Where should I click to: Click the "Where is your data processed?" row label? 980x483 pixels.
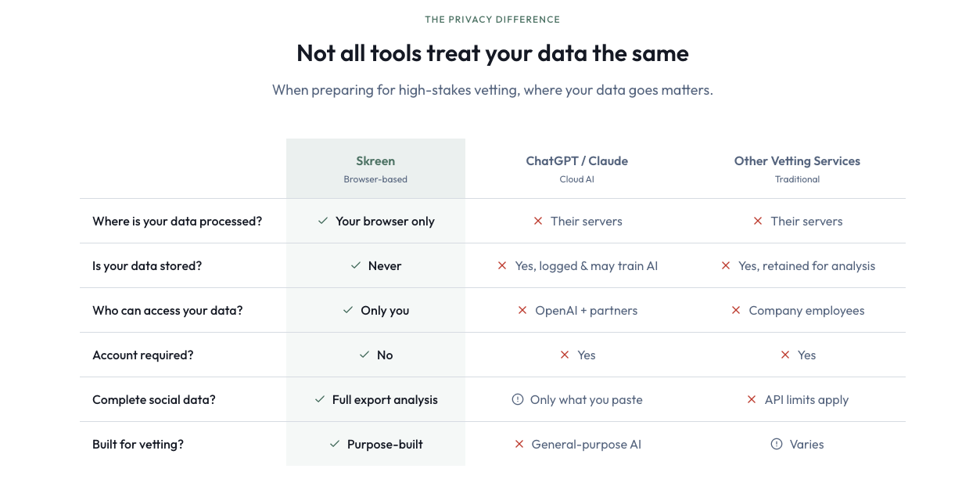click(x=178, y=222)
